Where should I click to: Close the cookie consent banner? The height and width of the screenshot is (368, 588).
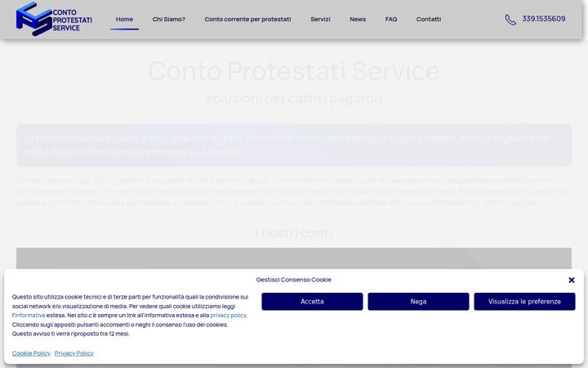[x=571, y=280]
